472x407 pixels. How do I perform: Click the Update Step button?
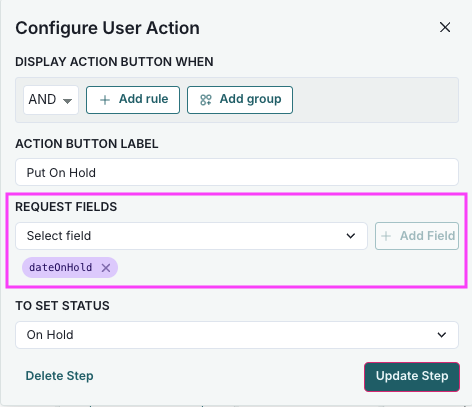tap(412, 377)
